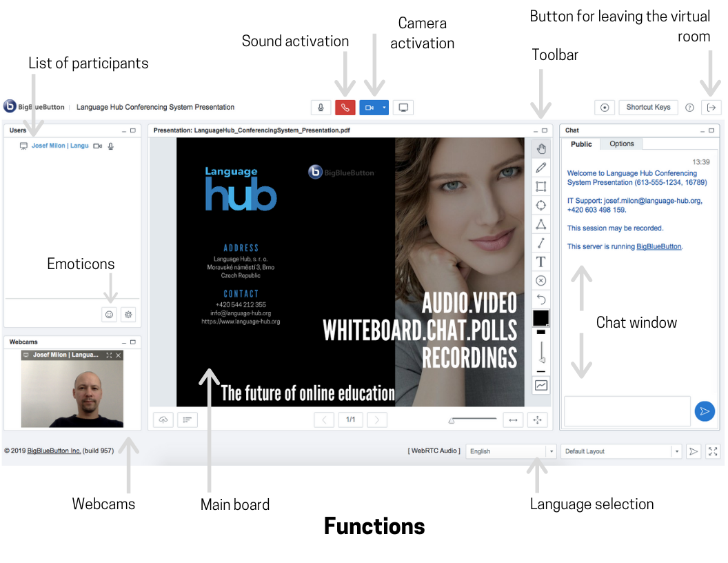Viewport: 728px width, 563px height.
Task: Open the English language dropdown
Action: (x=511, y=451)
